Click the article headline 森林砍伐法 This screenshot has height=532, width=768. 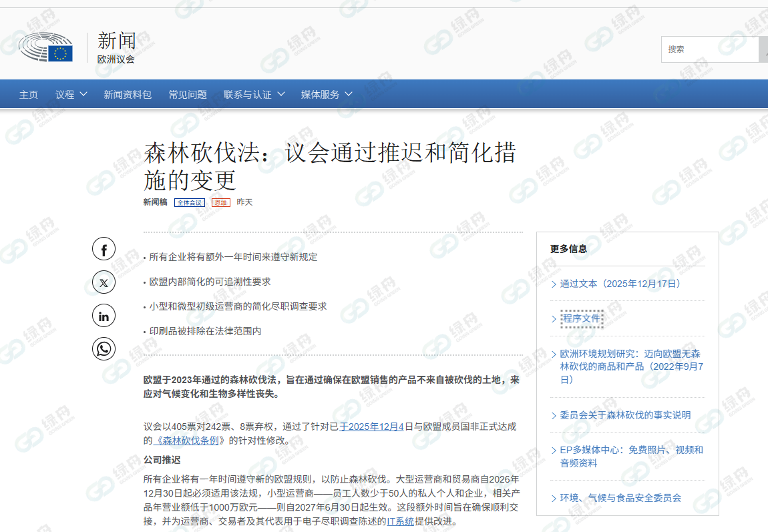point(330,166)
